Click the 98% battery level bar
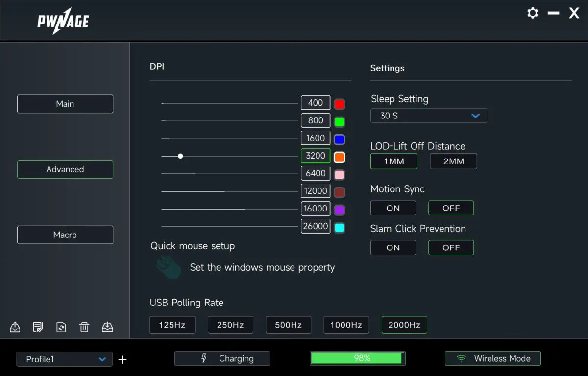This screenshot has height=376, width=588. [358, 358]
